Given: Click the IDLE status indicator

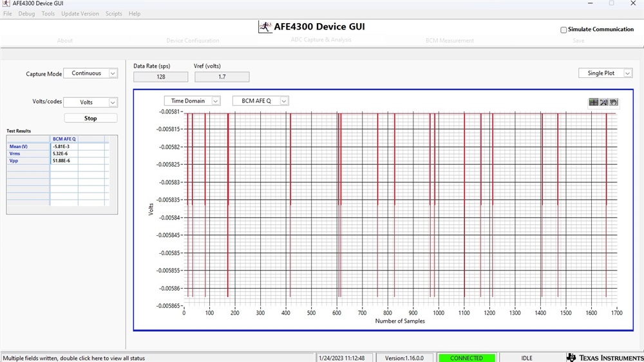Looking at the screenshot, I should click(x=527, y=358).
